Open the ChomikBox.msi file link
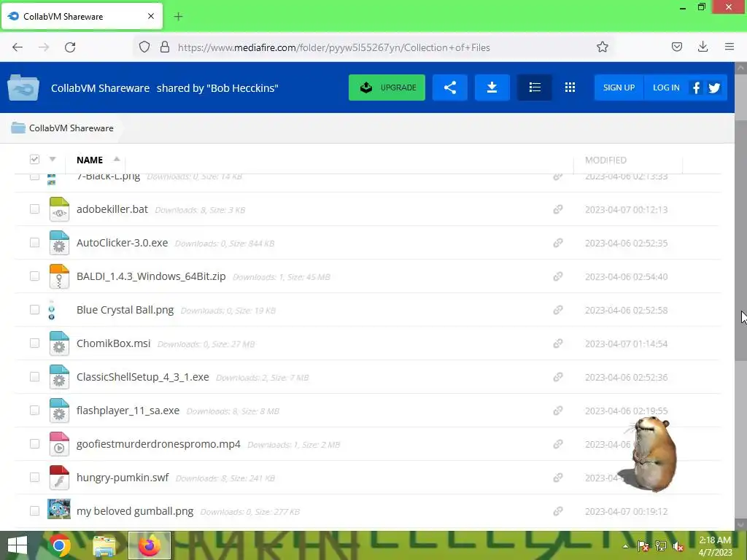 click(113, 343)
